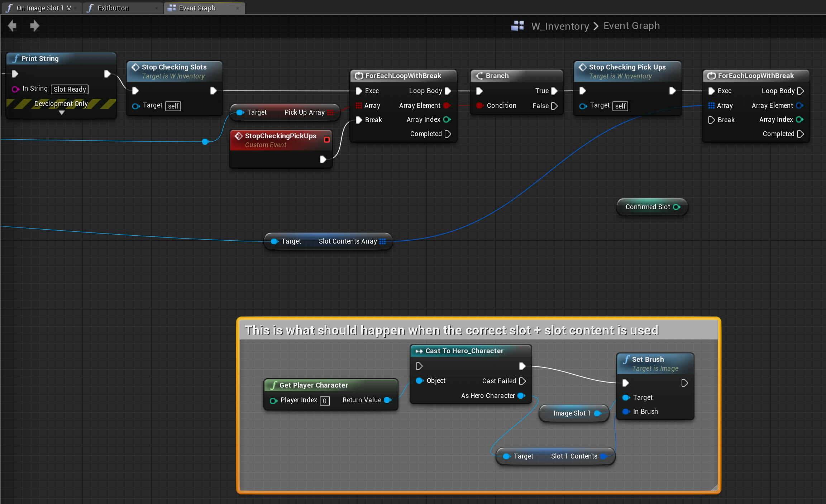Expand Print String advanced options arrow
826x504 pixels.
[x=62, y=113]
